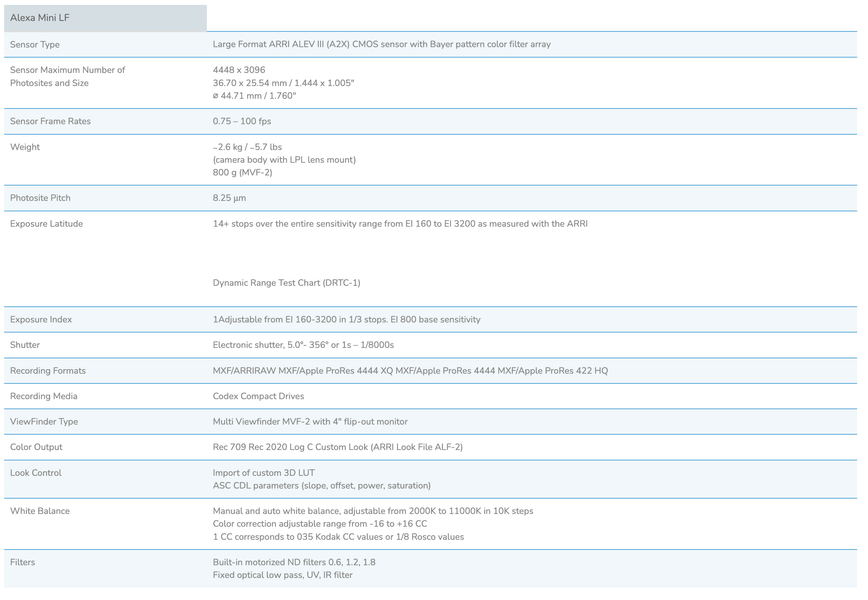Click the Multi Viewfinder MVF-2 value
Screen dimensions: 868x600
(x=310, y=422)
